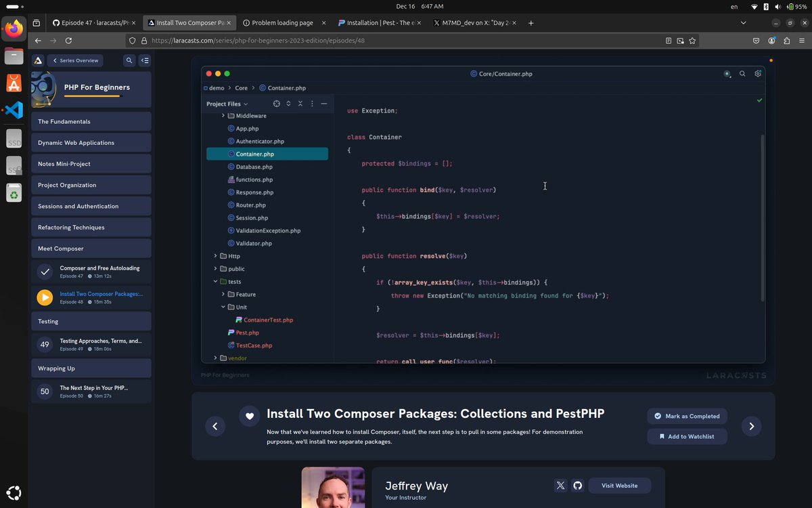The height and width of the screenshot is (508, 812).
Task: Open the PHP For Beginners series card
Action: (x=91, y=89)
